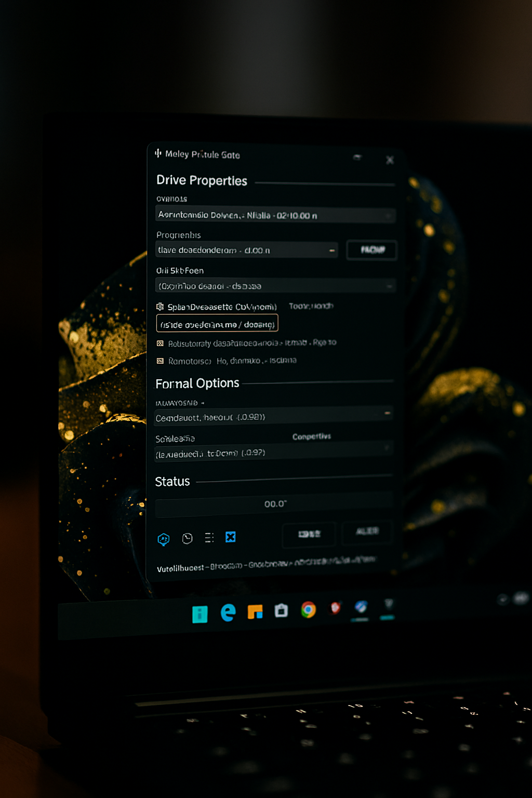This screenshot has width=532, height=798.
Task: Click the orange-outlined text field
Action: click(217, 324)
